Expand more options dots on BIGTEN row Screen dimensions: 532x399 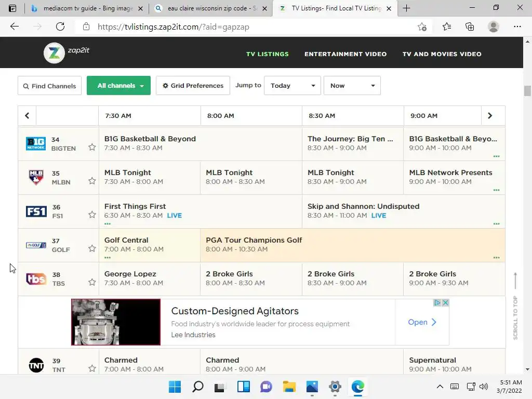[496, 156]
